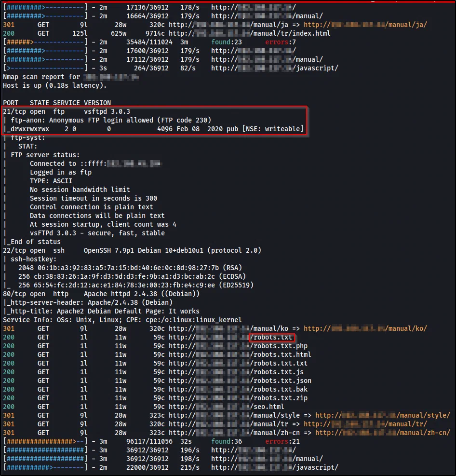
Task: Click the '22/tcp open ssh' OpenSSH line
Action: (x=132, y=250)
